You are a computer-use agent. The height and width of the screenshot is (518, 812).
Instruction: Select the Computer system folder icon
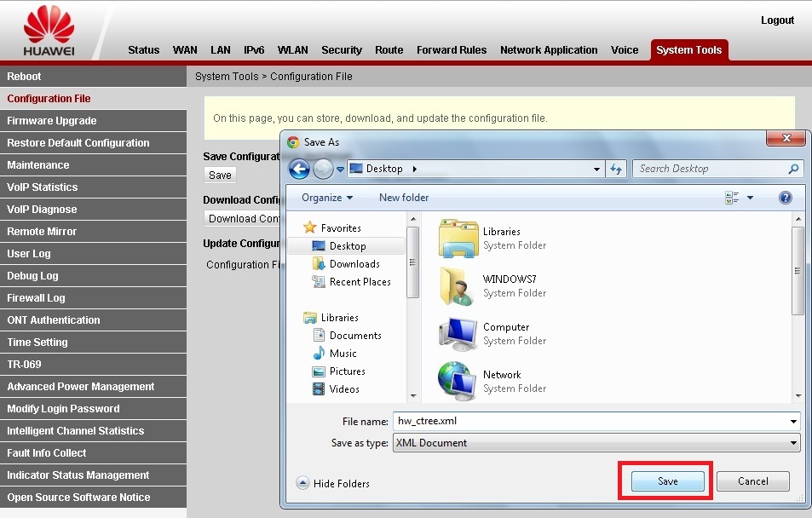[x=458, y=334]
